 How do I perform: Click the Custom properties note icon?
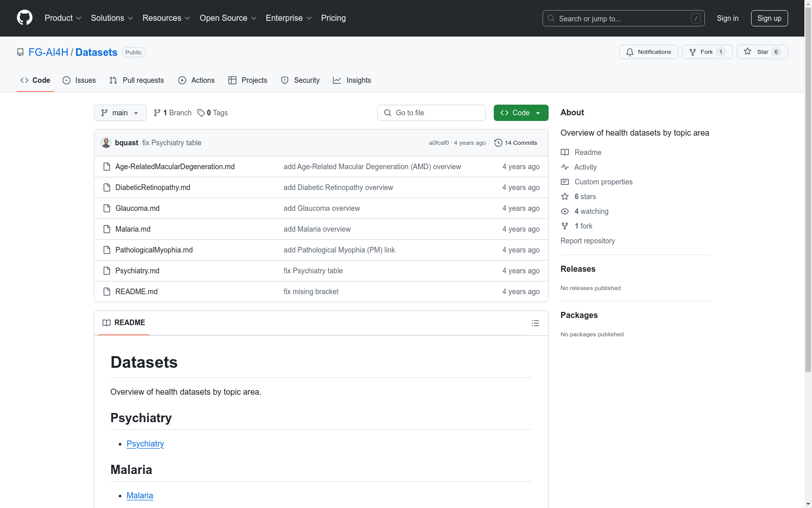tap(565, 182)
